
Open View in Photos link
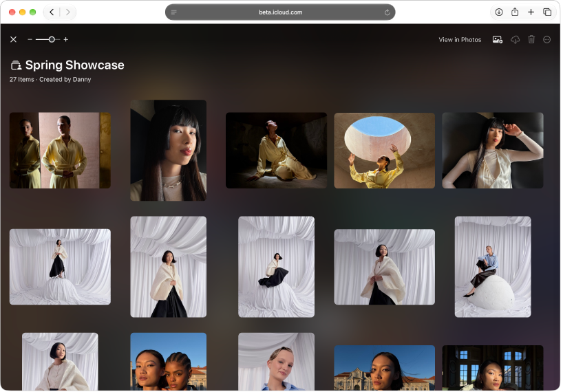click(x=460, y=40)
